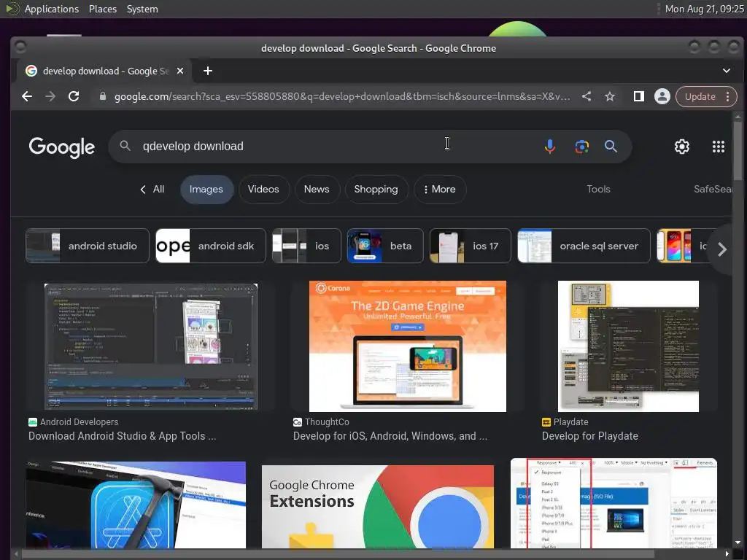Screen dimensions: 747x560
Task: Go back to the previous page
Action: [27, 97]
